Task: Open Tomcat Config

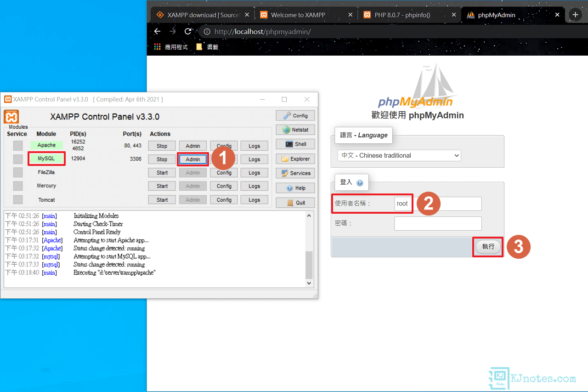Action: [224, 200]
